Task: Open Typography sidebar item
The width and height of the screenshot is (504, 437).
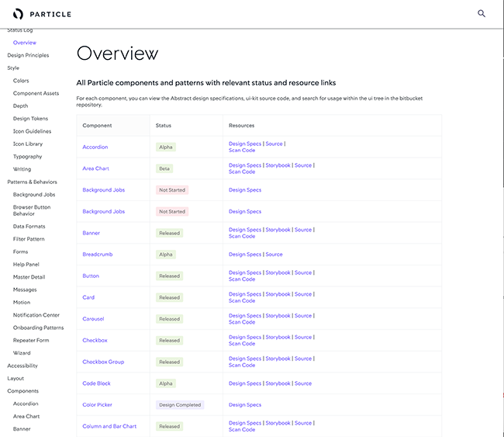Action: (x=28, y=156)
